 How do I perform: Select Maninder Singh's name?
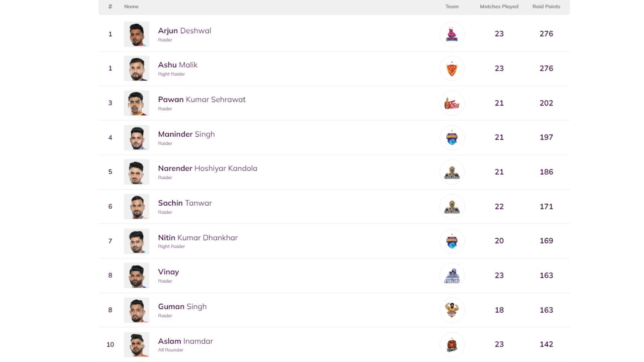coord(186,134)
